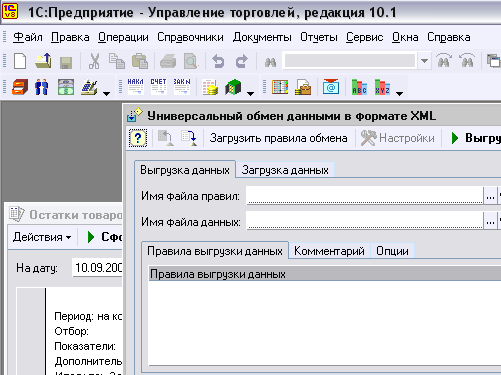501x375 pixels.
Task: Click the ЗАКАЗ order document icon
Action: (182, 87)
